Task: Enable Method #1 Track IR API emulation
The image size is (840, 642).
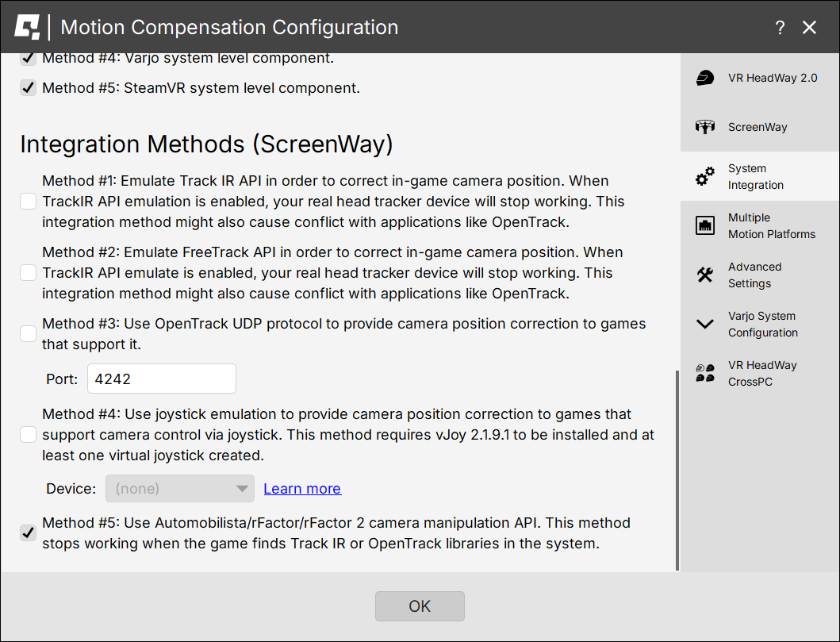Action: point(29,202)
